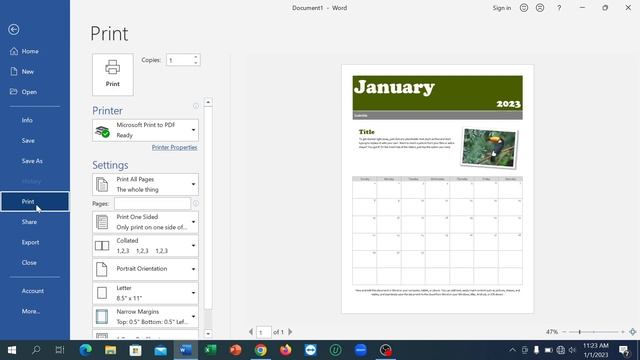The height and width of the screenshot is (360, 640).
Task: Click the preview zoom slider handle
Action: point(580,332)
